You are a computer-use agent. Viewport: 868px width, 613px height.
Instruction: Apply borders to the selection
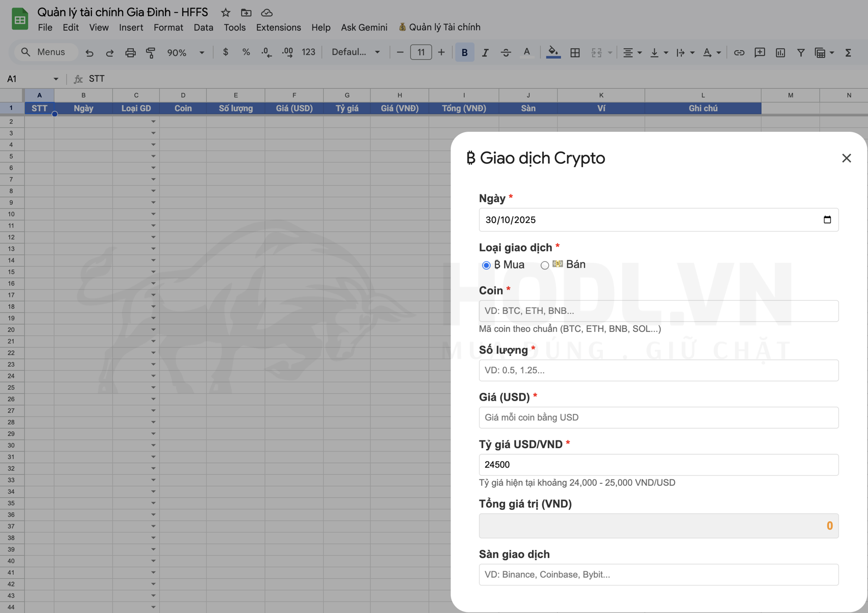tap(575, 52)
